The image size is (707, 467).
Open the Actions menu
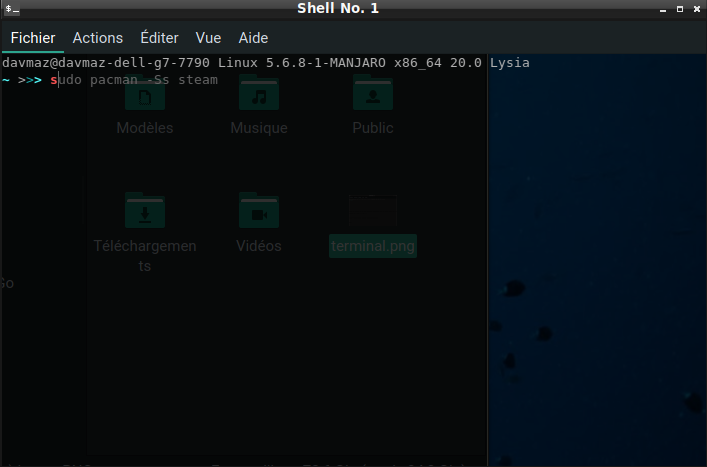coord(98,38)
